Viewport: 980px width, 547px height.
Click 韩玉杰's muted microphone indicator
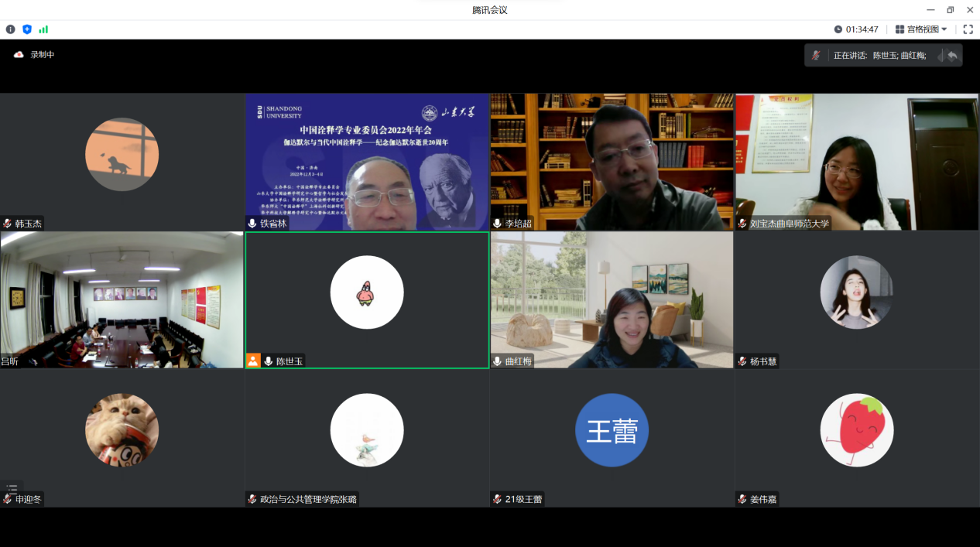[8, 224]
